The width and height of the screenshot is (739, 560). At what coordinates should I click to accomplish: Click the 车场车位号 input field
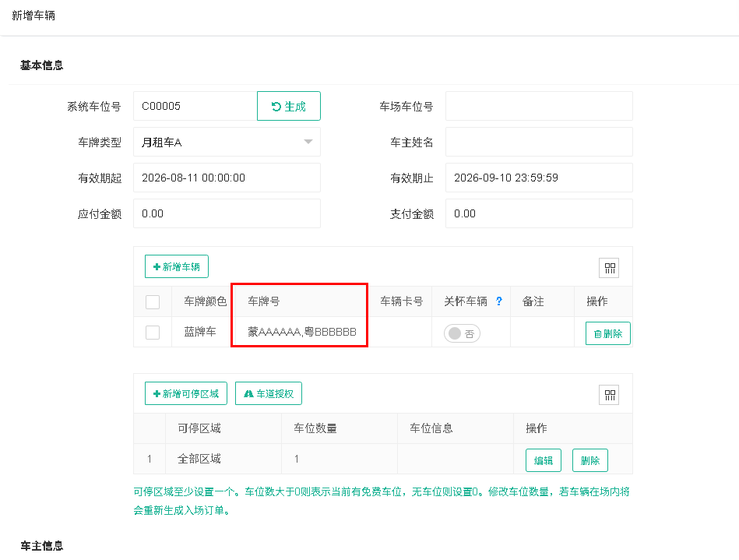(x=539, y=106)
